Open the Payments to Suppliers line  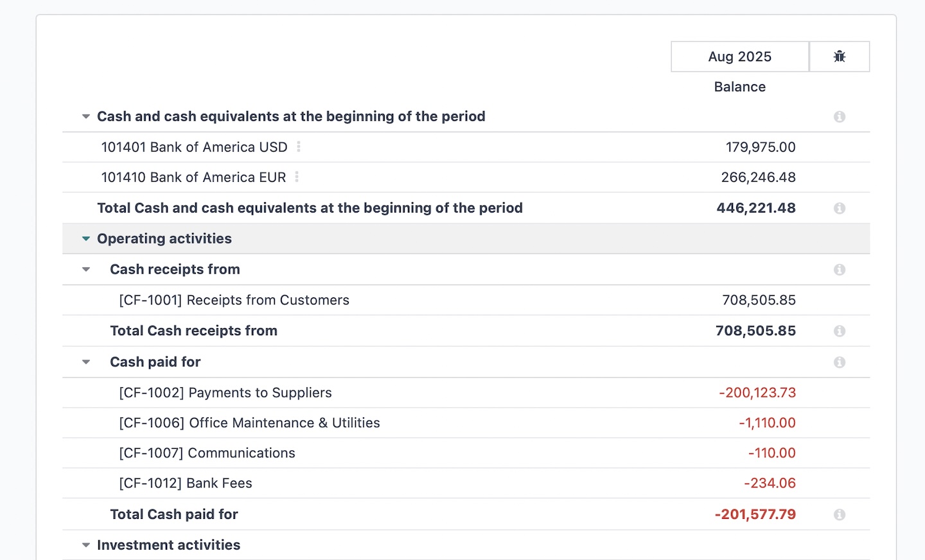(x=225, y=392)
